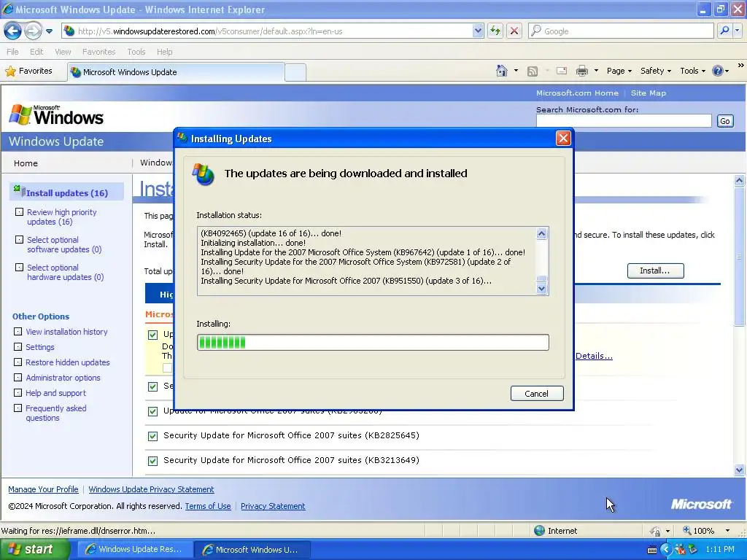Screen dimensions: 747x560
Task: Open the Details... link
Action: pos(594,356)
